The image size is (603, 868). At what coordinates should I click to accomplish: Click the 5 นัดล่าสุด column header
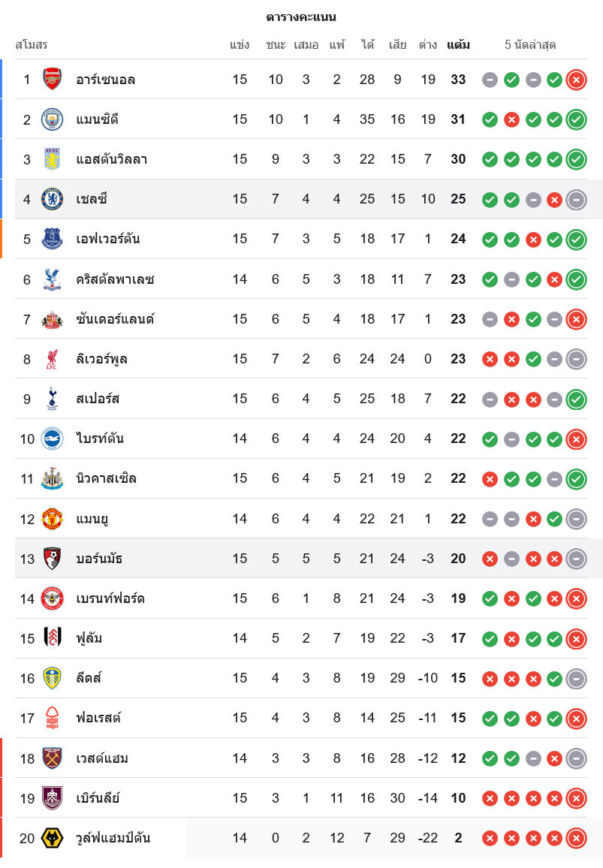tap(530, 45)
